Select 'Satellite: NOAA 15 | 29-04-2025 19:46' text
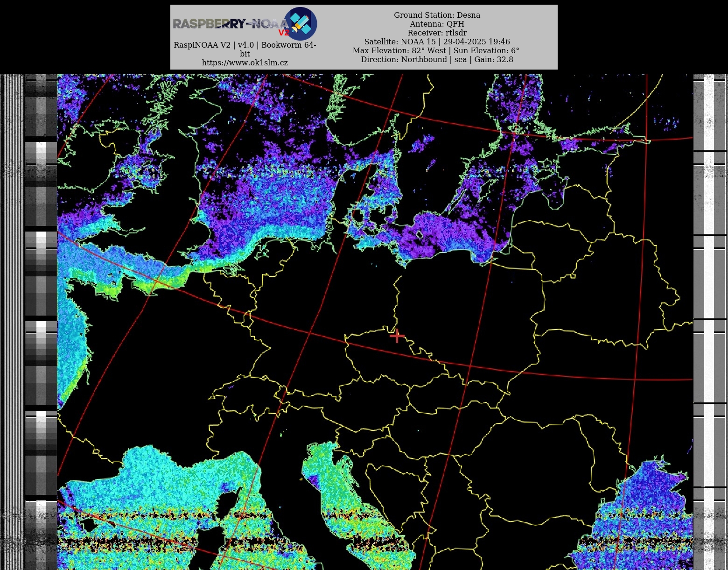This screenshot has width=728, height=570. click(437, 42)
